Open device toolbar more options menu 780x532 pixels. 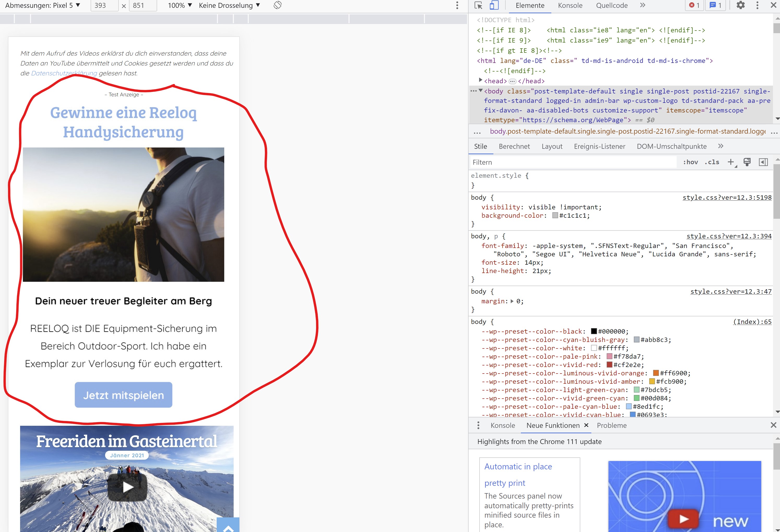tap(457, 5)
